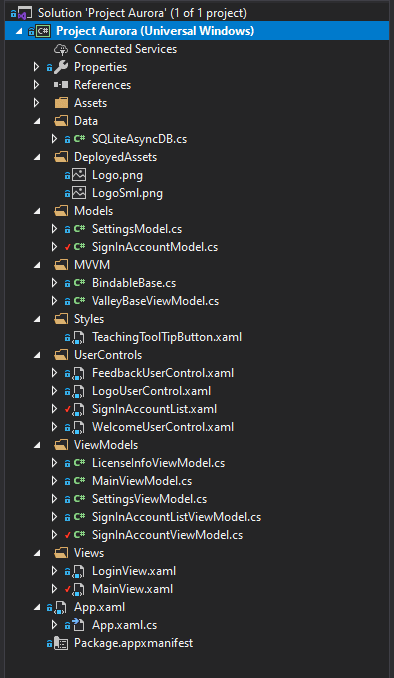Image resolution: width=394 pixels, height=678 pixels.
Task: Collapse the UserControls folder
Action: pos(37,355)
